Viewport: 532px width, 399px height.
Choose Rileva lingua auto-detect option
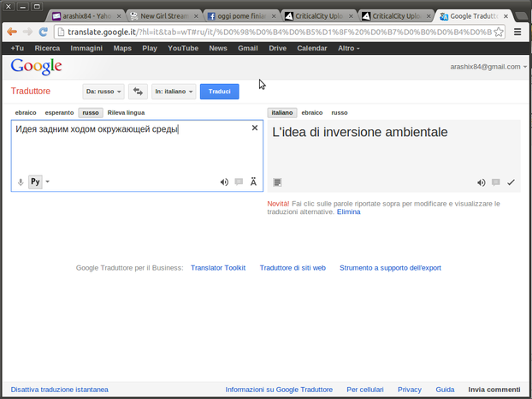coord(126,112)
